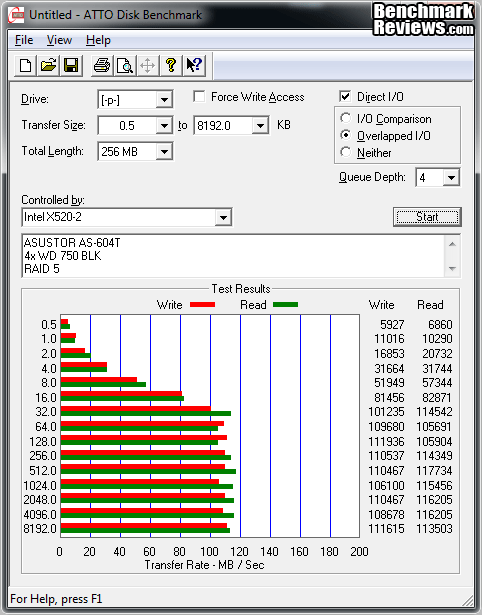Click the New document toolbar icon
This screenshot has width=482, height=615.
(25, 66)
